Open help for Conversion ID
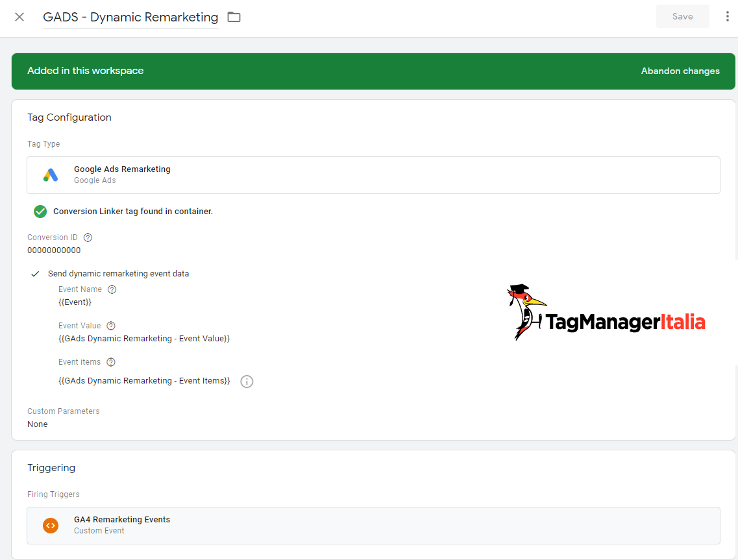Screen dimensions: 738x560 pos(88,237)
